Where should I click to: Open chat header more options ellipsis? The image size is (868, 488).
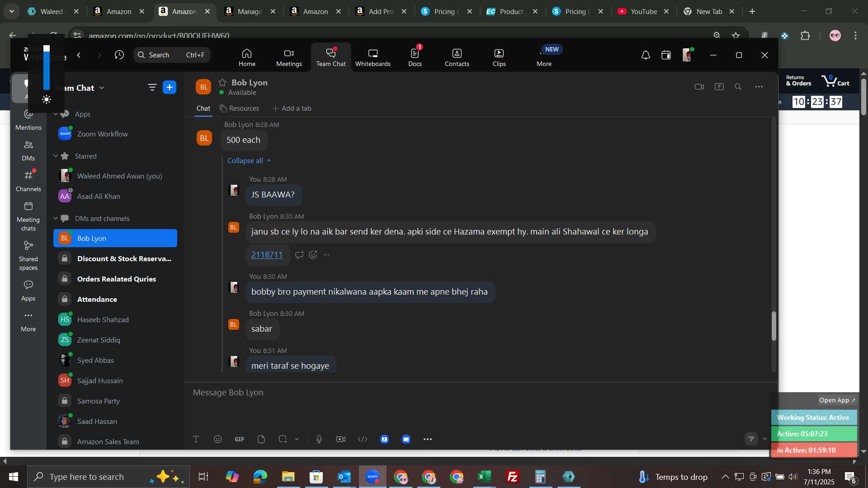(x=759, y=87)
